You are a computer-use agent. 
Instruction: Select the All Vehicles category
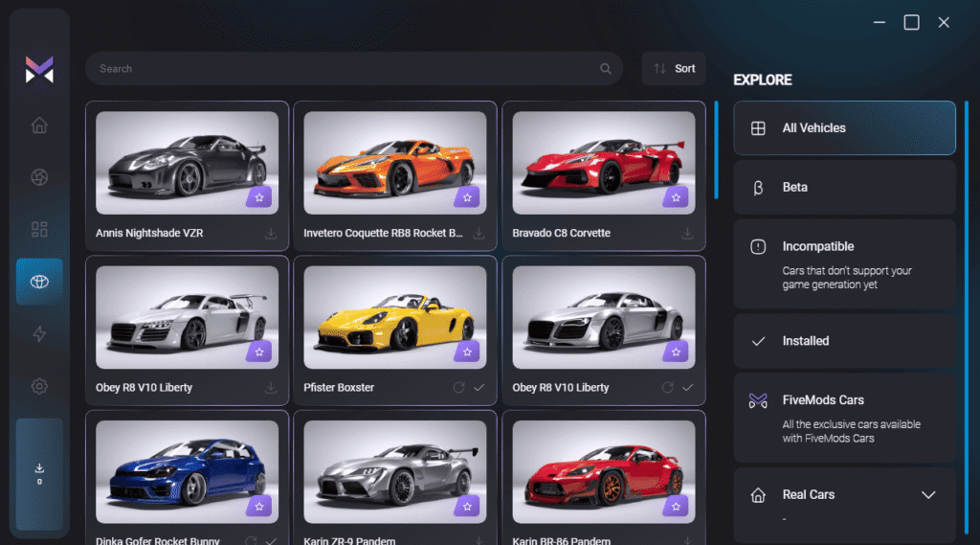(844, 127)
